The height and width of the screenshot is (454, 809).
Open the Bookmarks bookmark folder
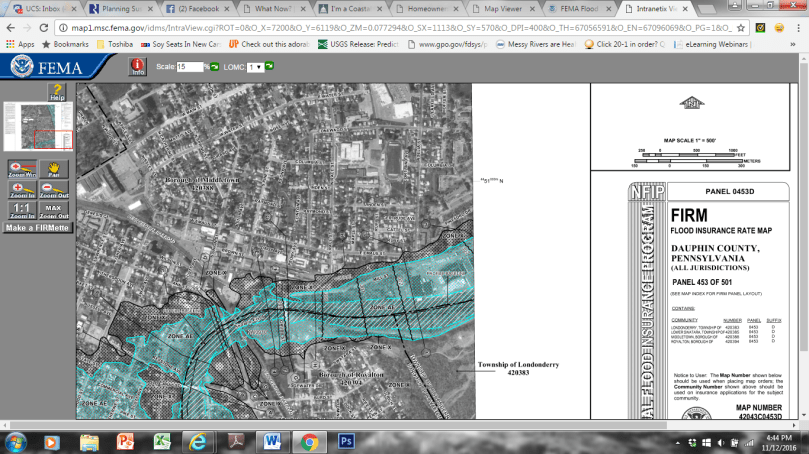pyautogui.click(x=65, y=44)
